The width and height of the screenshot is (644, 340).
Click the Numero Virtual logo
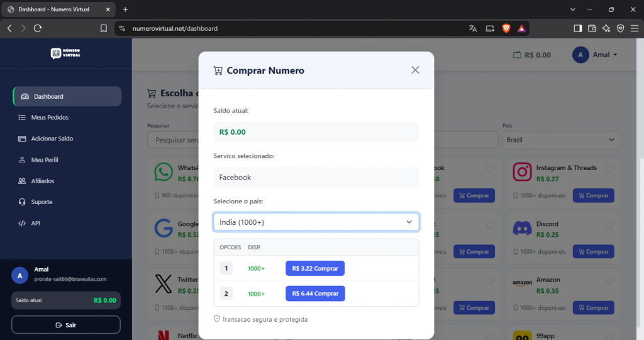tap(65, 53)
